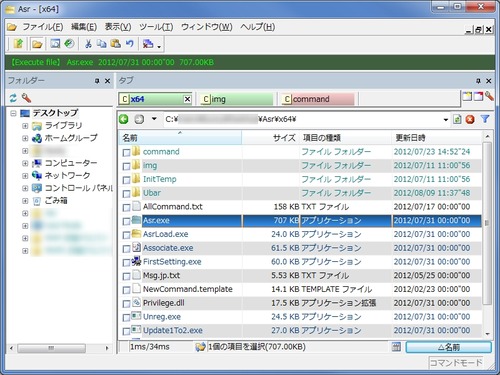This screenshot has height=375, width=500.
Task: Click the close-tab icon beside new tab
Action: coord(478,96)
